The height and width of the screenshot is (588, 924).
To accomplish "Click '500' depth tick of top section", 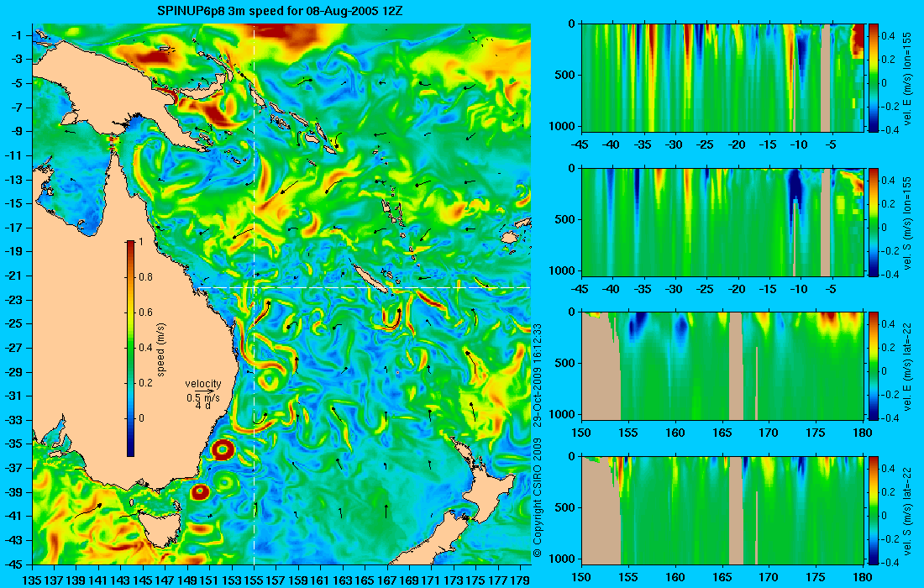I will point(567,75).
